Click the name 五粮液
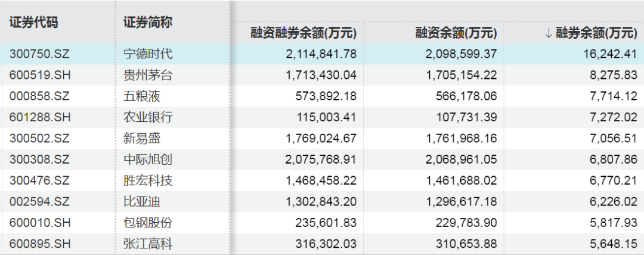The width and height of the screenshot is (644, 255). (x=142, y=96)
